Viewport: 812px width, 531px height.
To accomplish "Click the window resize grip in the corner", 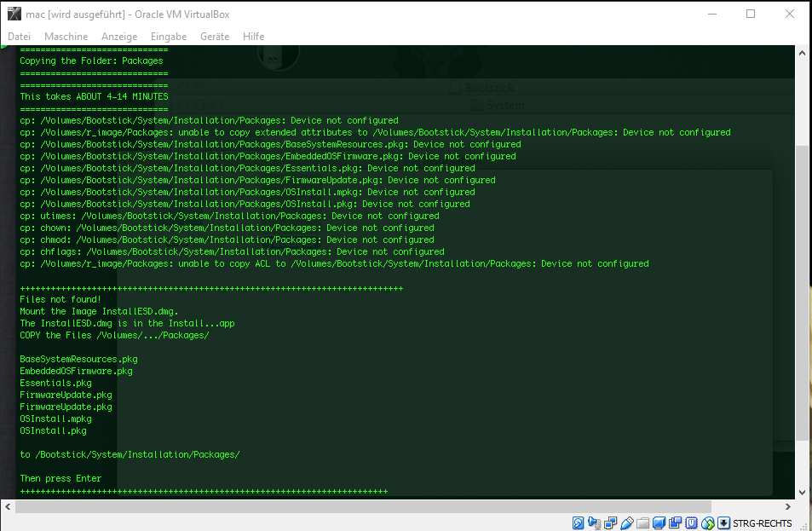I will point(804,525).
